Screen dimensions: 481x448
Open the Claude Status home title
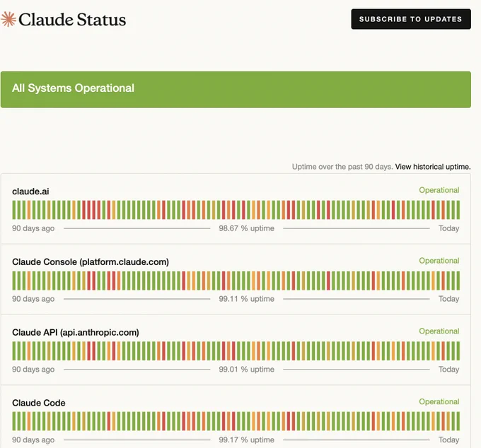[x=72, y=20]
